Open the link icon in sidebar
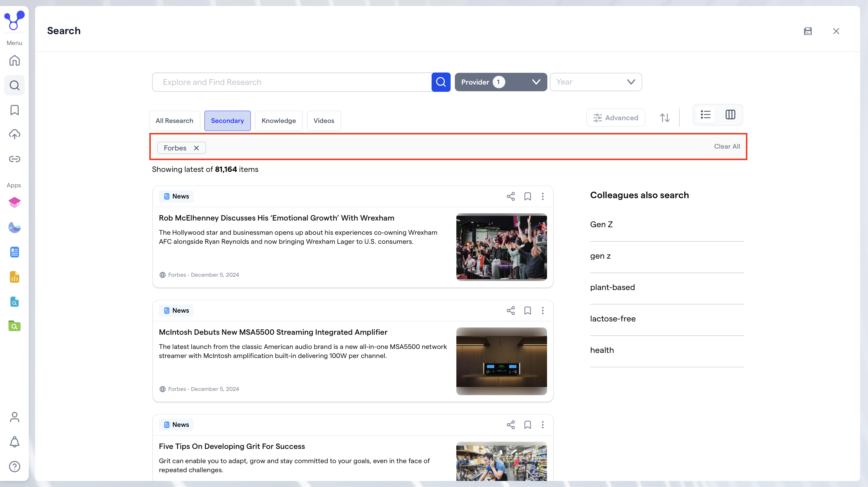This screenshot has width=868, height=487. tap(15, 159)
